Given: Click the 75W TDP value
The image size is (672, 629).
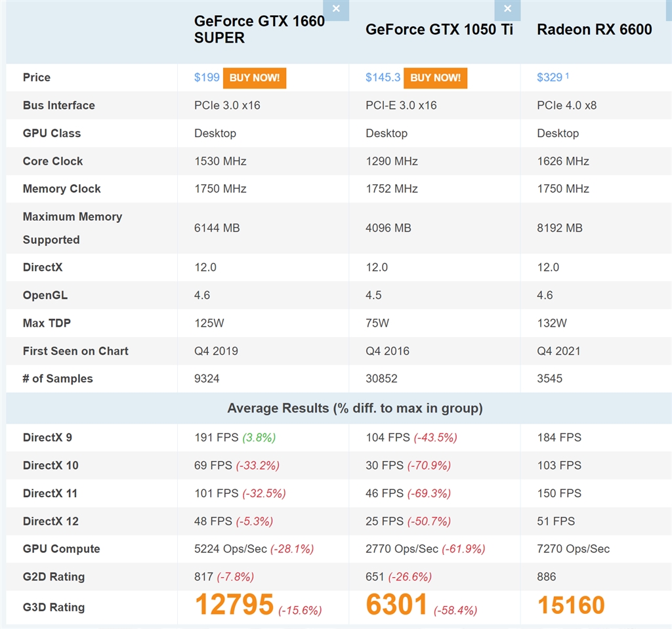Looking at the screenshot, I should pos(377,323).
